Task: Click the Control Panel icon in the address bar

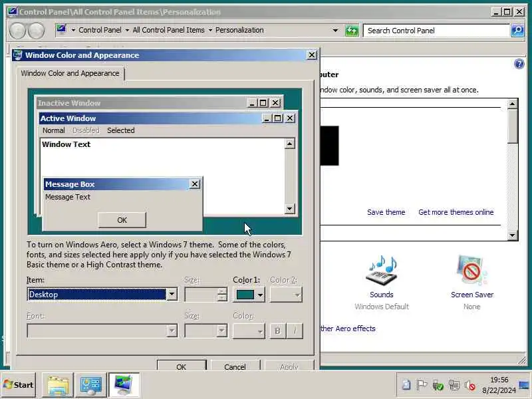Action: (61, 29)
